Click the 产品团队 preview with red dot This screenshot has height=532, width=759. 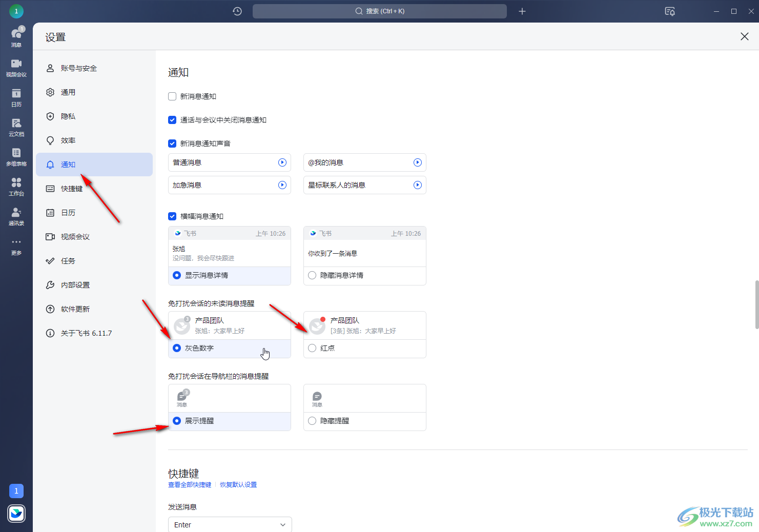(x=365, y=325)
